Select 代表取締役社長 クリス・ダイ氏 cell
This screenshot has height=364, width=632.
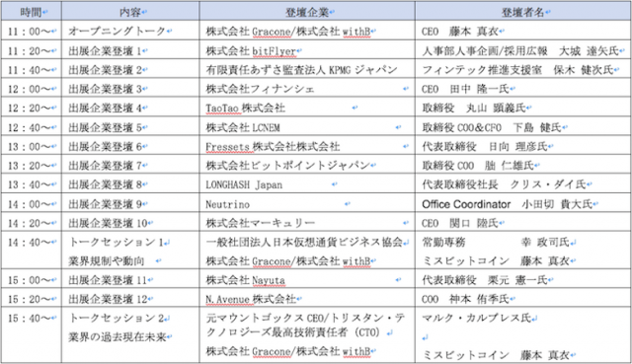coord(523,184)
